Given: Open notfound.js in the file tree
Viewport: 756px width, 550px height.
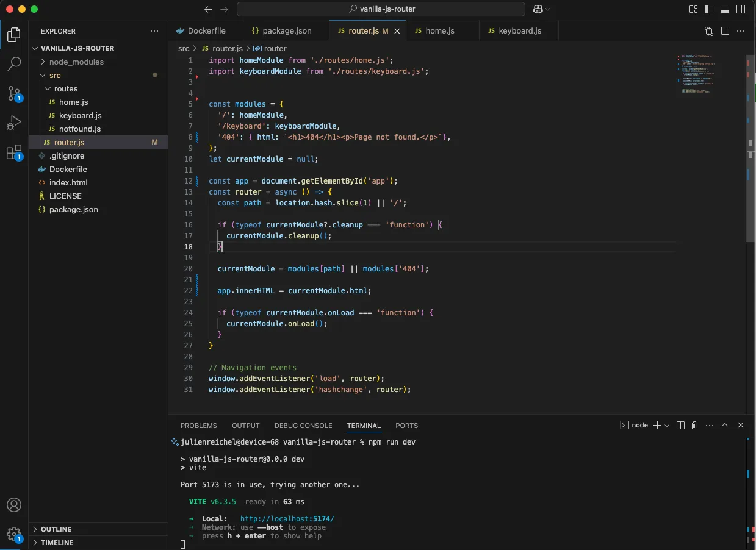Looking at the screenshot, I should click(x=98, y=129).
